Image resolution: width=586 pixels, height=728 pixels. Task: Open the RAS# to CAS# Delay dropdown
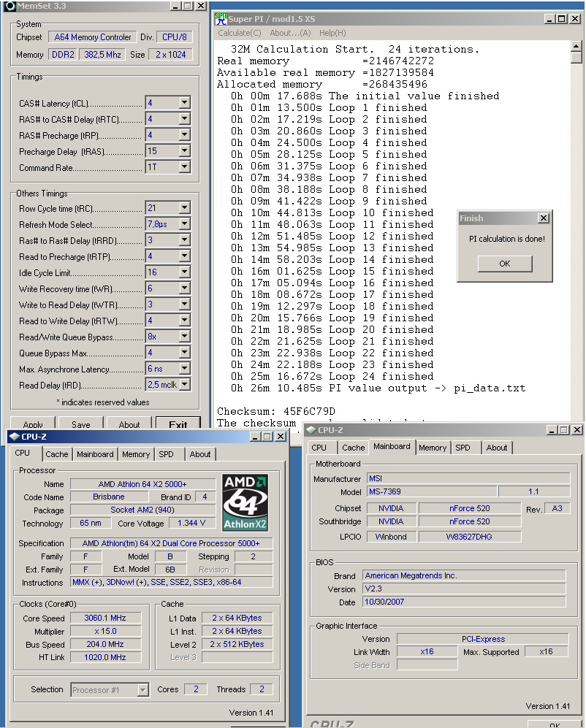[x=184, y=119]
